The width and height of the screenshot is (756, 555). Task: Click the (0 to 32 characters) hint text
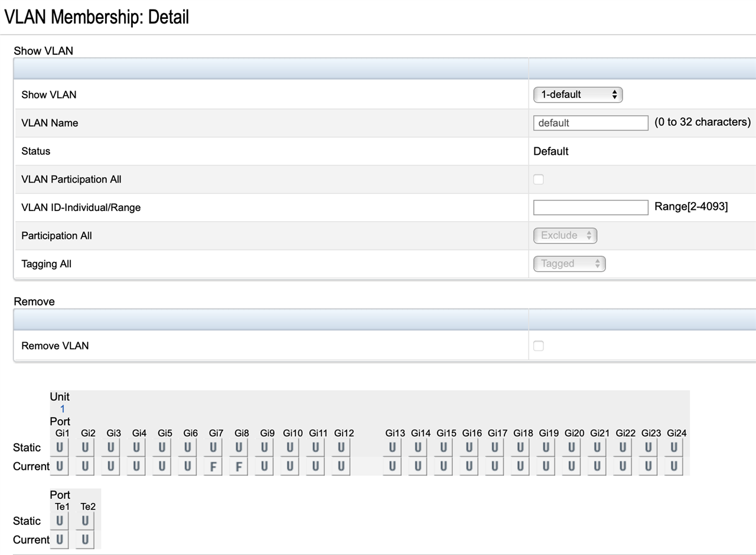point(702,122)
